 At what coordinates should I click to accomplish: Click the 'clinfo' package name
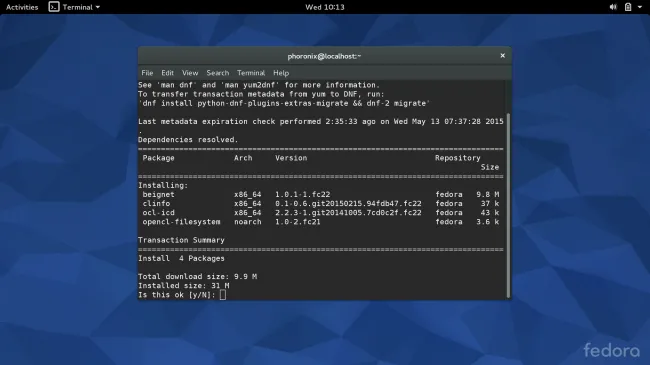tap(156, 203)
